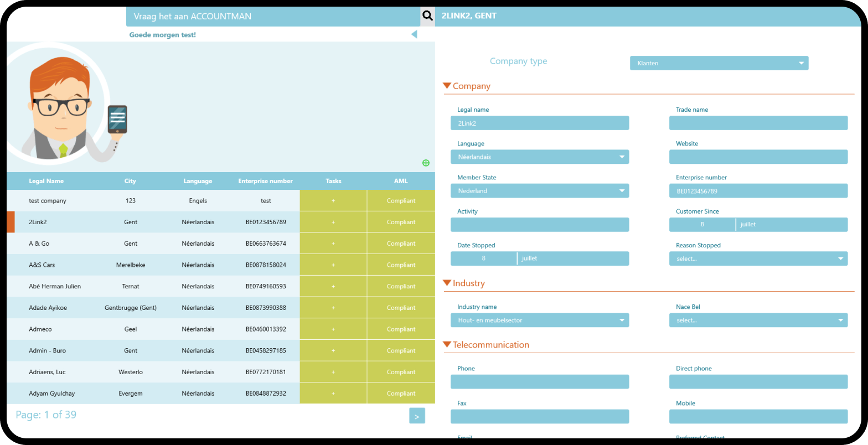Go to next page of company list
Image resolution: width=868 pixels, height=445 pixels.
pyautogui.click(x=417, y=416)
